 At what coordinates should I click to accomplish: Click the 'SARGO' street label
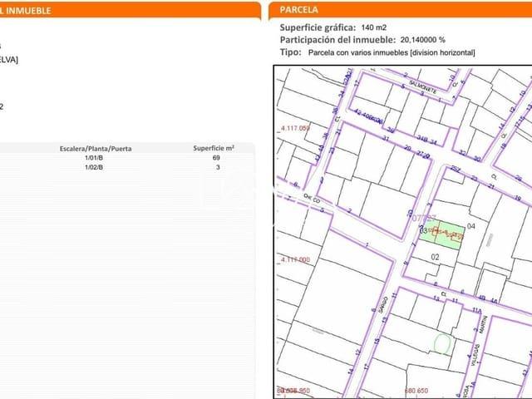[x=383, y=305]
